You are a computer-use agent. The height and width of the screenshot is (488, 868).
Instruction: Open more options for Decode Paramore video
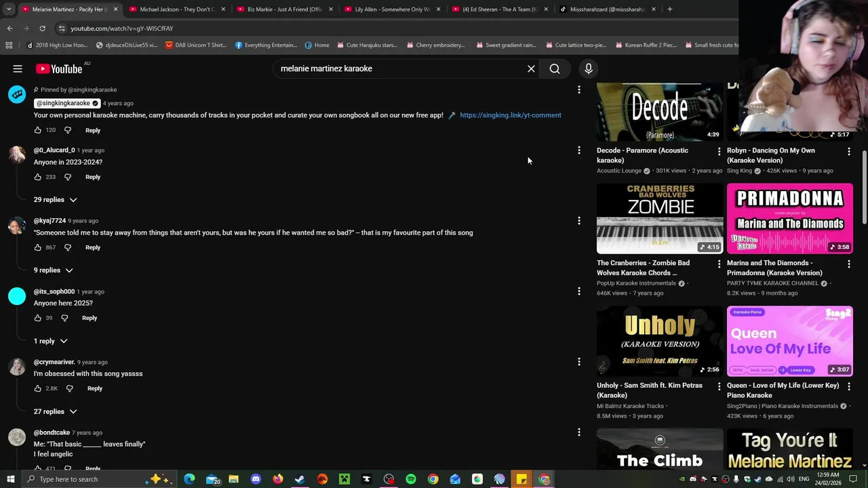719,151
